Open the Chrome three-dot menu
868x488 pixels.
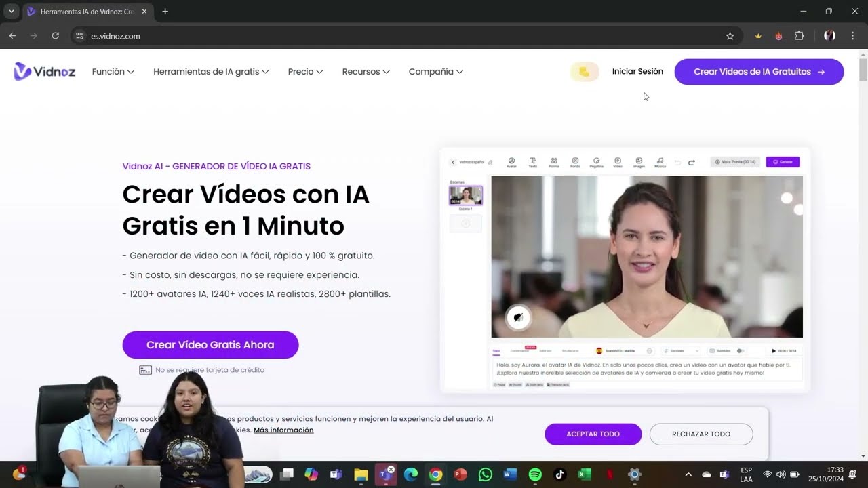coord(852,36)
